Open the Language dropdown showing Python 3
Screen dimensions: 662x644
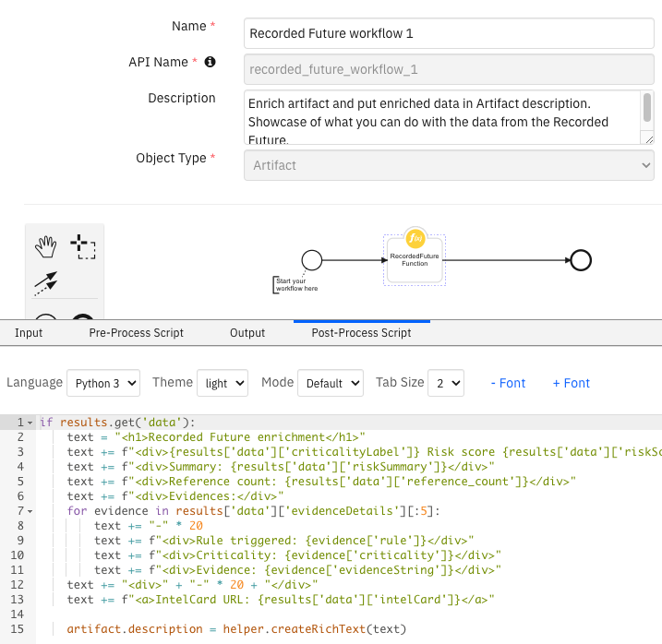pos(102,383)
